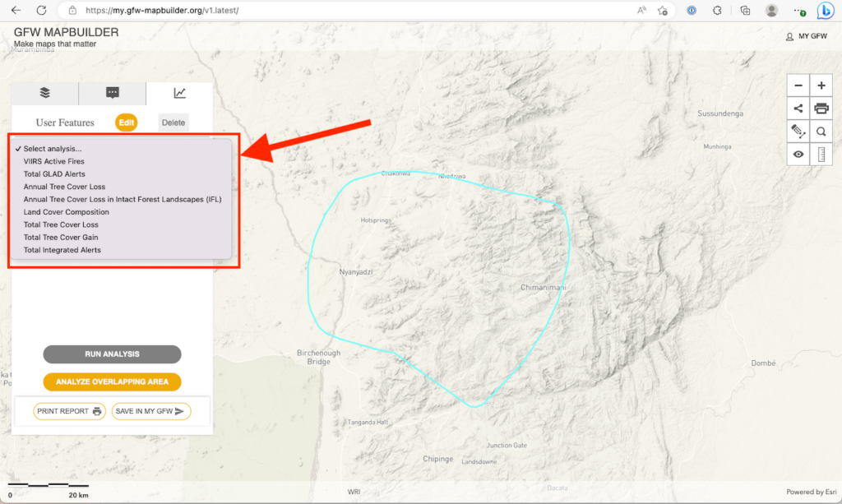842x504 pixels.
Task: Choose Annual Tree Cover Loss from the list
Action: [64, 187]
